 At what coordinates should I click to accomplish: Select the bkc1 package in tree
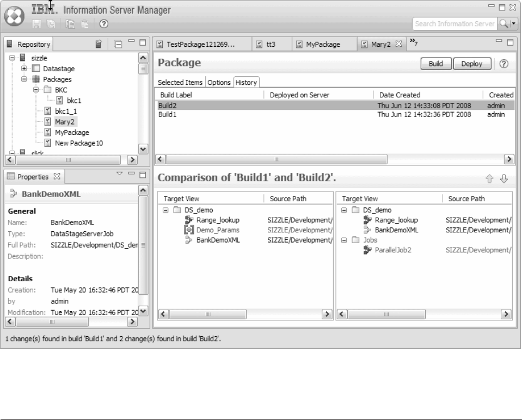[74, 101]
